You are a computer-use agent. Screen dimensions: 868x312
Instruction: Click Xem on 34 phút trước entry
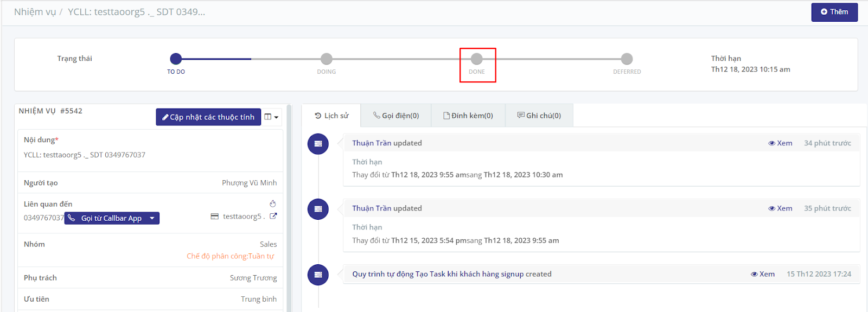(780, 143)
